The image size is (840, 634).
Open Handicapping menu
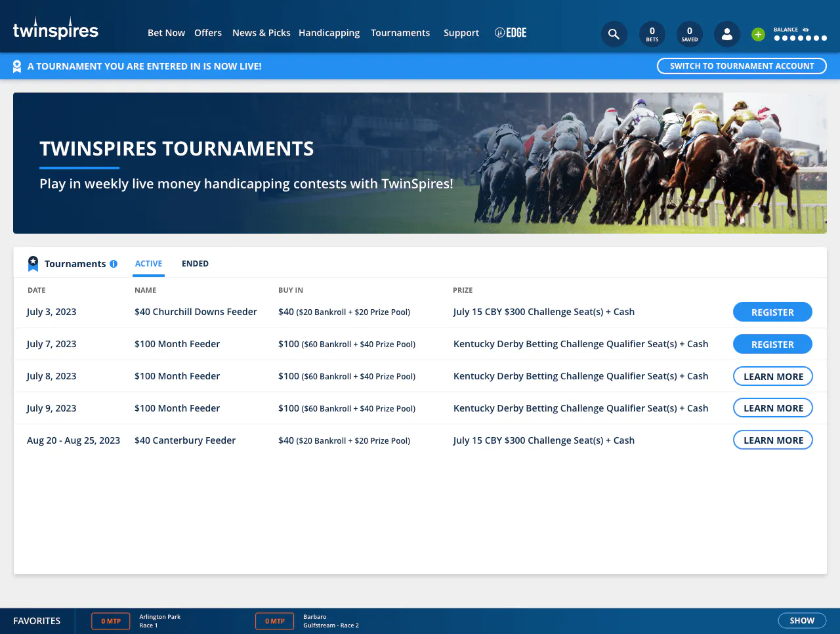pyautogui.click(x=329, y=33)
